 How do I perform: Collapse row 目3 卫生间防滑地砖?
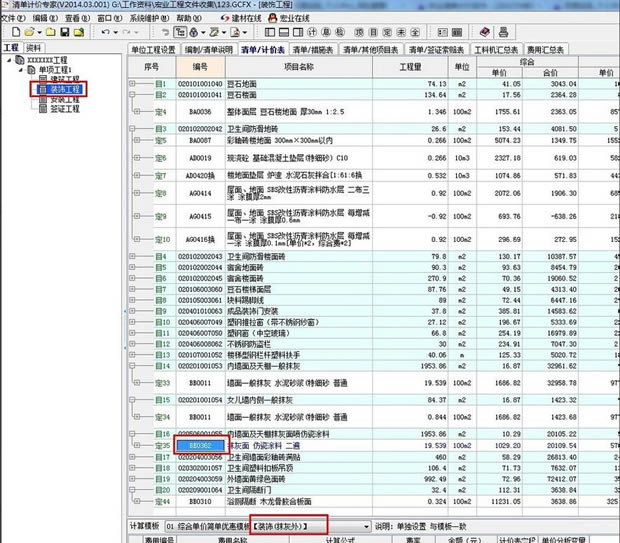point(132,128)
